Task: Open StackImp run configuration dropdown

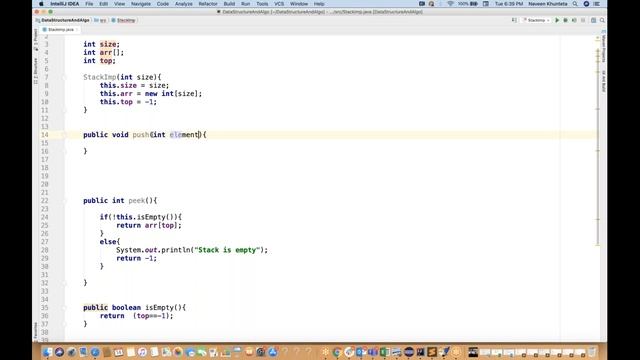Action: tap(536, 20)
